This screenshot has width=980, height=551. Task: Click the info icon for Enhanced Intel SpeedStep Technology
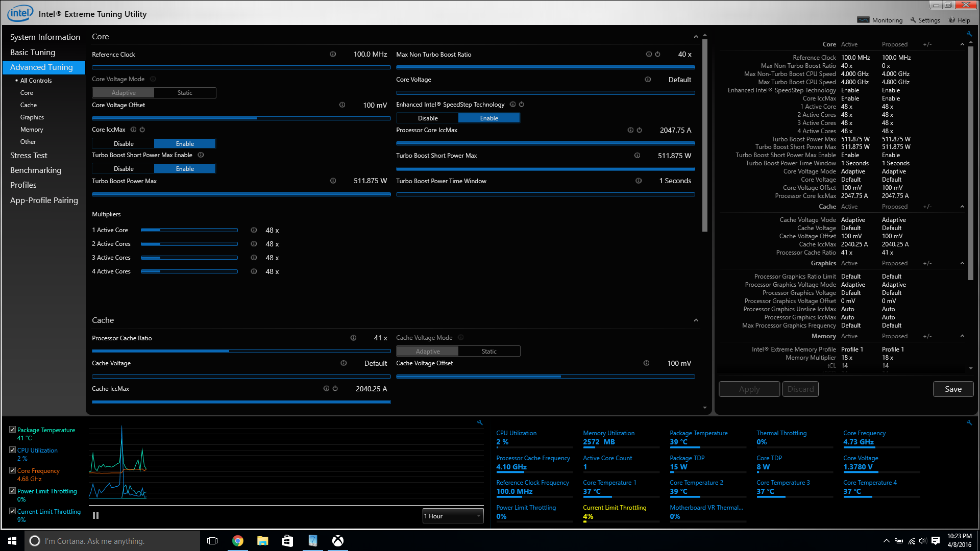pos(513,105)
